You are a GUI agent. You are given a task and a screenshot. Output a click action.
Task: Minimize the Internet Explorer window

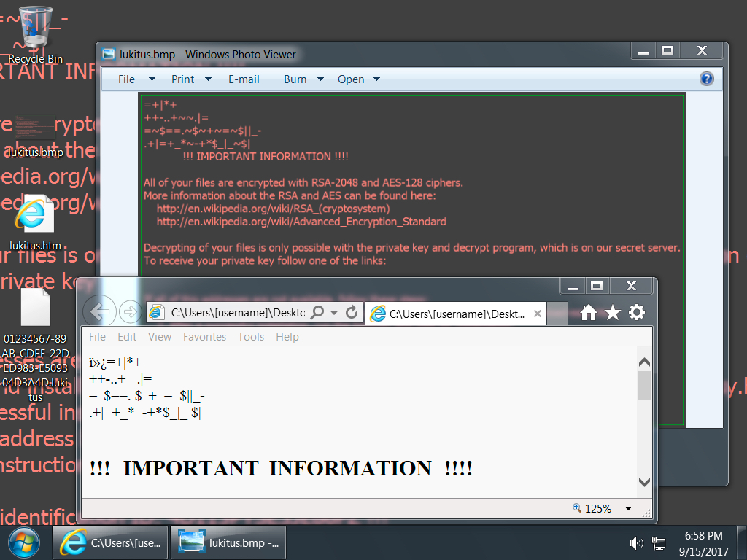tap(573, 286)
